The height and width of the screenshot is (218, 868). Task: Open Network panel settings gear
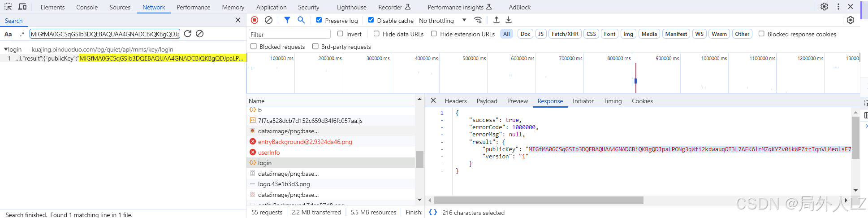point(851,20)
